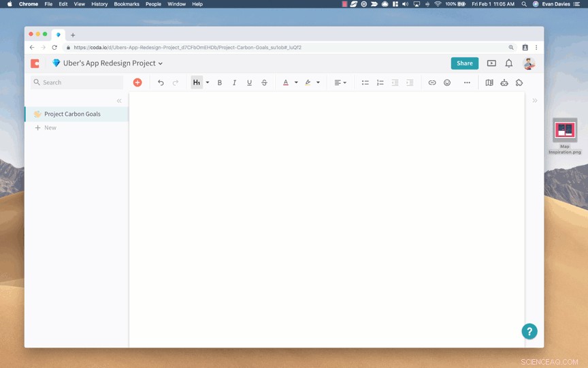This screenshot has width=588, height=368.
Task: Open the Edit menu
Action: coord(63,4)
